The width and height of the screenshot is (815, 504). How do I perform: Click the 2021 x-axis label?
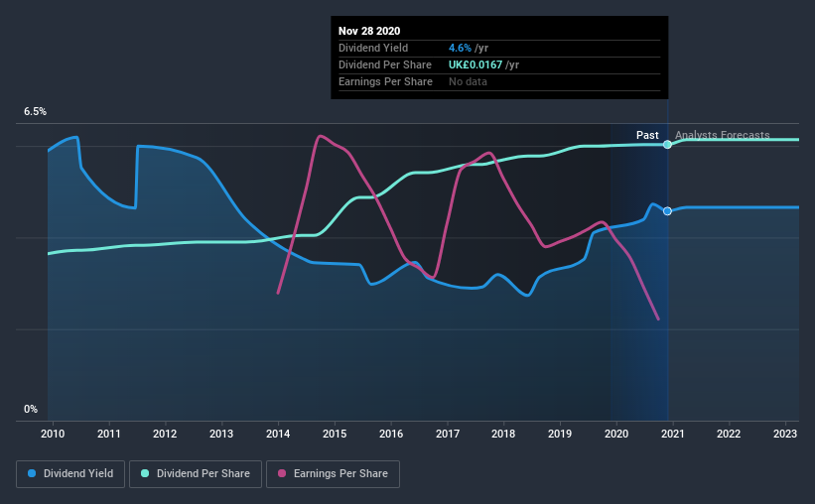coord(673,434)
